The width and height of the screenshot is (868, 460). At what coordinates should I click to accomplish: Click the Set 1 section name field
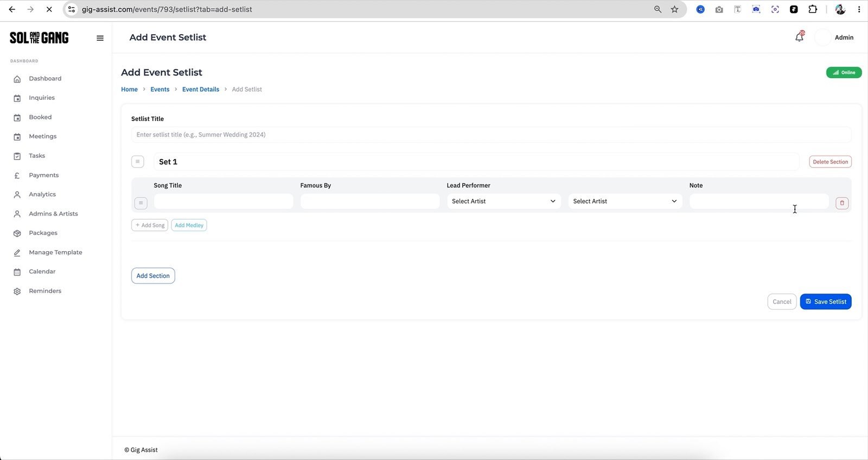point(476,162)
